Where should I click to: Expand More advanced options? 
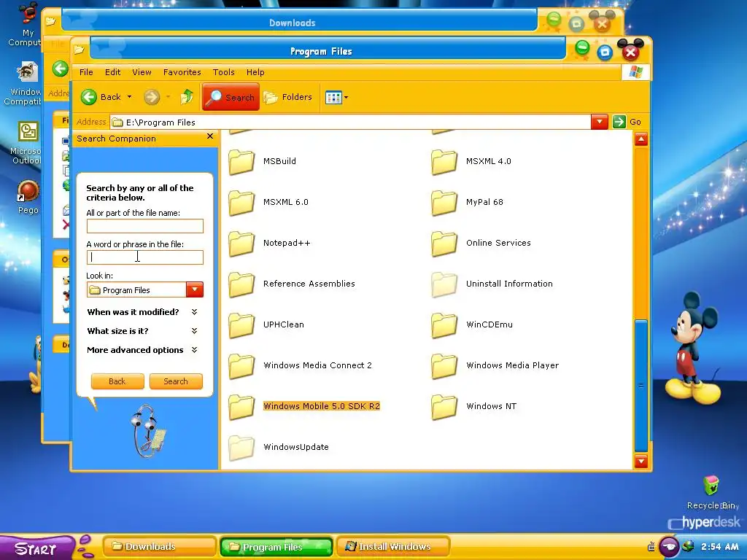tap(142, 350)
